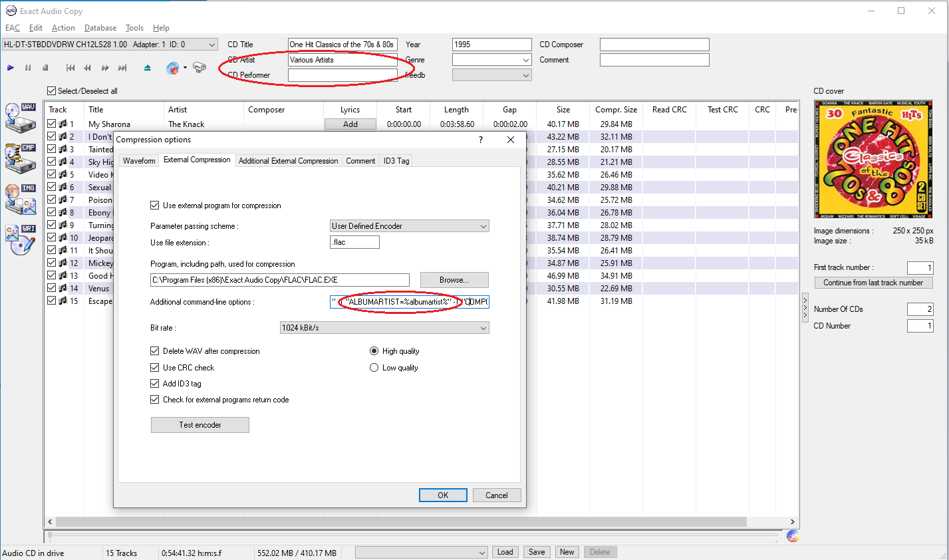
Task: Uncheck Delete WAV after compression
Action: click(x=155, y=351)
